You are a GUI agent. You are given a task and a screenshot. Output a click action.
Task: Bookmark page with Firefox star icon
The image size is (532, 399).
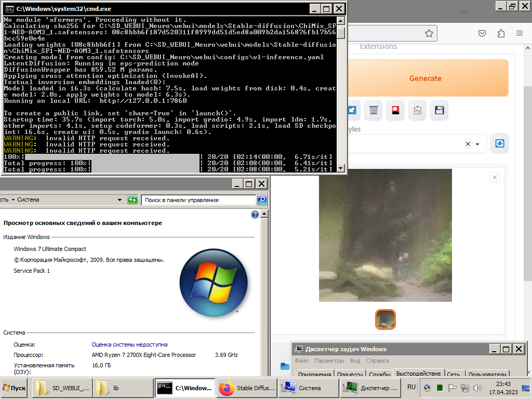pos(429,33)
